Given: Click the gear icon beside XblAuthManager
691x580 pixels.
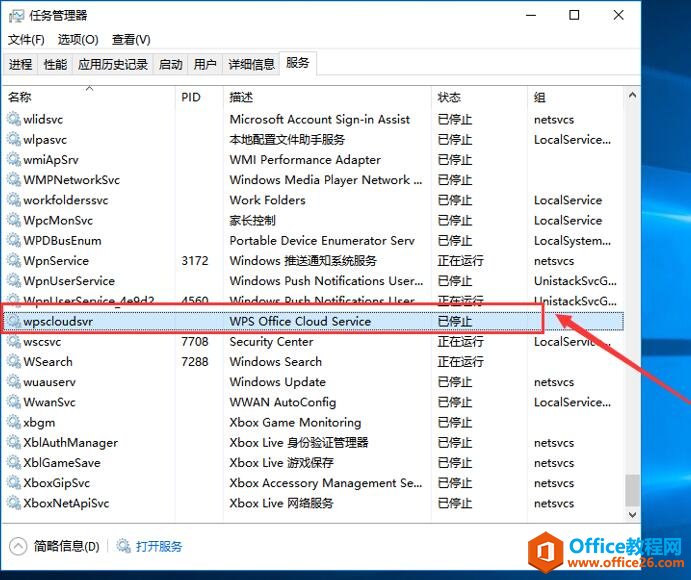Looking at the screenshot, I should click(x=14, y=442).
